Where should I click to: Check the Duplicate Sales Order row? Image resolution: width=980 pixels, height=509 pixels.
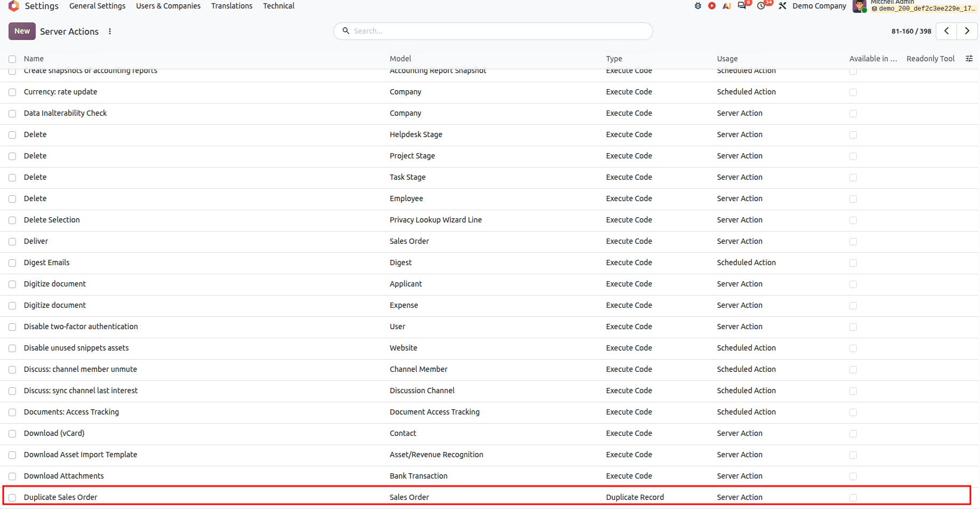click(x=12, y=498)
